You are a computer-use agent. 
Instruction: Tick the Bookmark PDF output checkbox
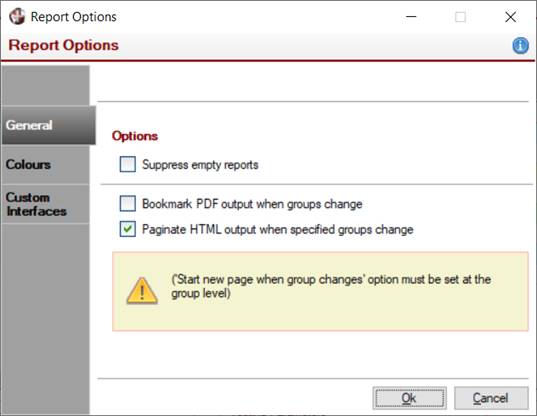point(127,203)
